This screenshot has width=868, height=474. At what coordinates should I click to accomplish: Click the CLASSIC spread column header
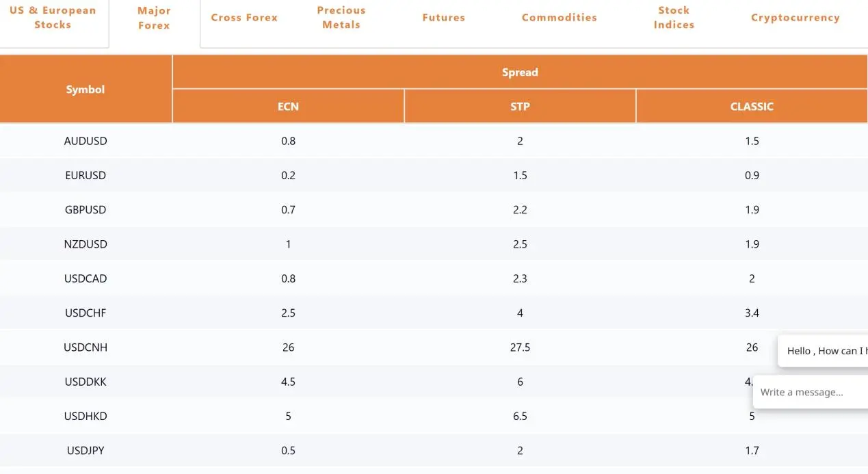pos(752,107)
